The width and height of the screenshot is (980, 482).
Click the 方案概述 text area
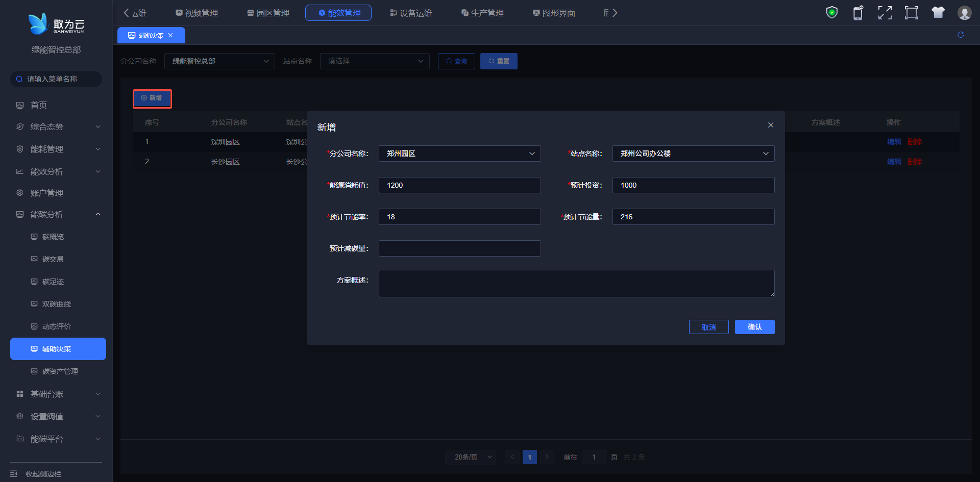click(x=576, y=284)
